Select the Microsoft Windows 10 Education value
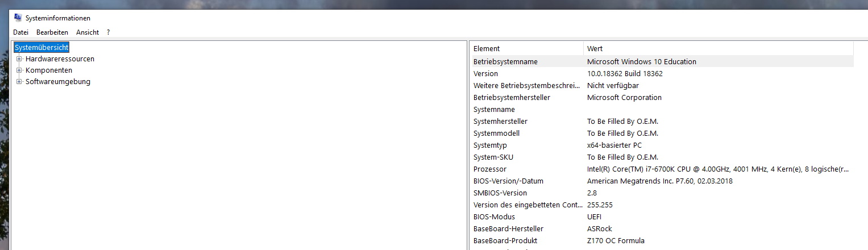 (641, 61)
